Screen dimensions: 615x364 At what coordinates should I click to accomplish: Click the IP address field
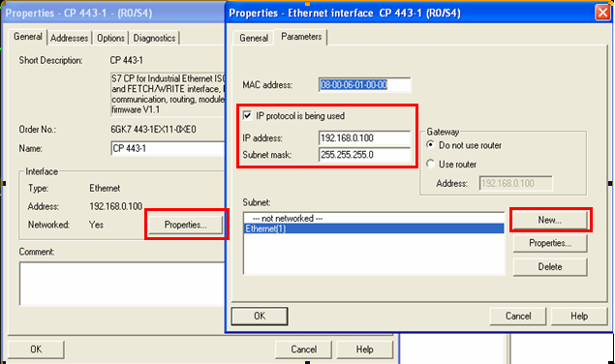(365, 138)
